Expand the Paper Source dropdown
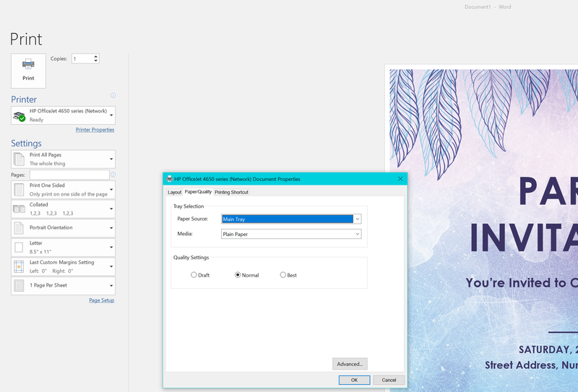This screenshot has height=392, width=578. point(357,219)
